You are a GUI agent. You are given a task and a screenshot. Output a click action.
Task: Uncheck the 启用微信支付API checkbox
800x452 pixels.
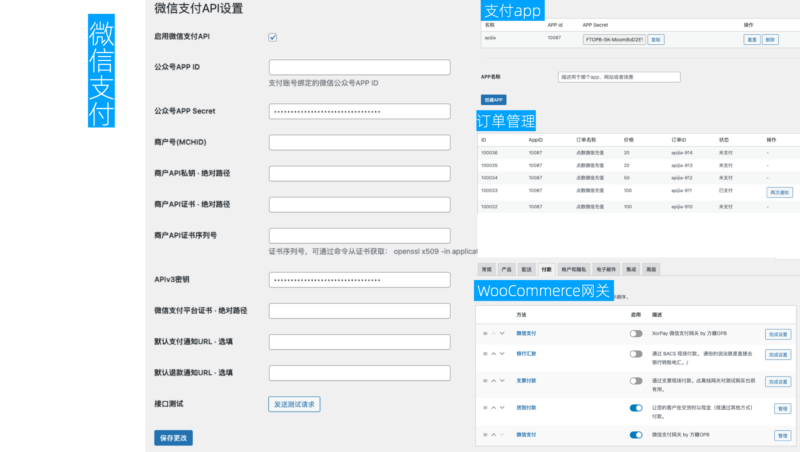pyautogui.click(x=273, y=37)
